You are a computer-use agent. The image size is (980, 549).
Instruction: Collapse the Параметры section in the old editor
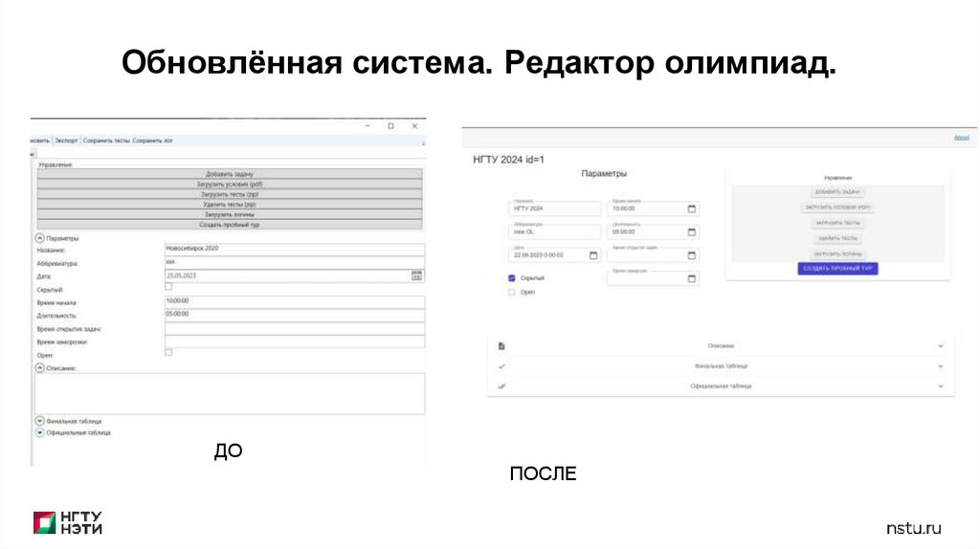[x=40, y=238]
